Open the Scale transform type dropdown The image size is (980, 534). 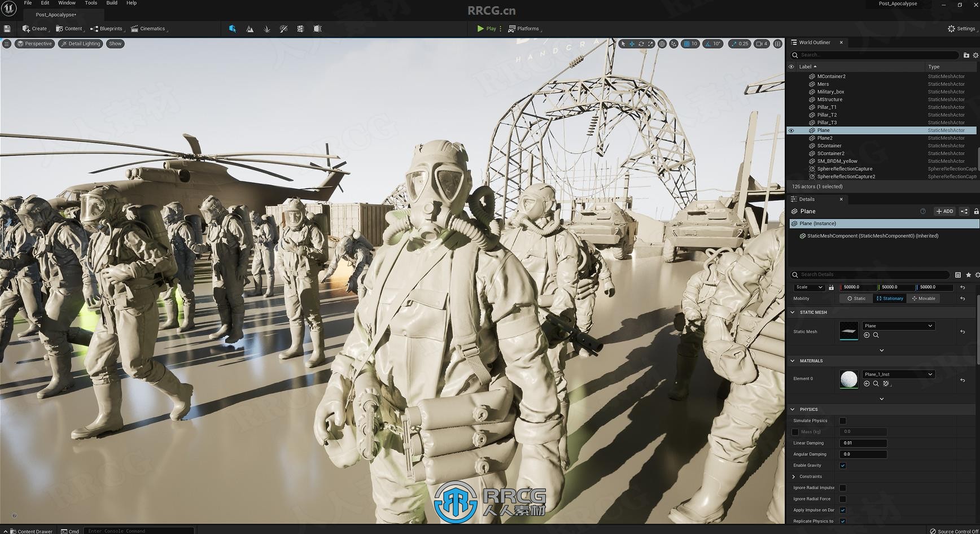coord(808,287)
